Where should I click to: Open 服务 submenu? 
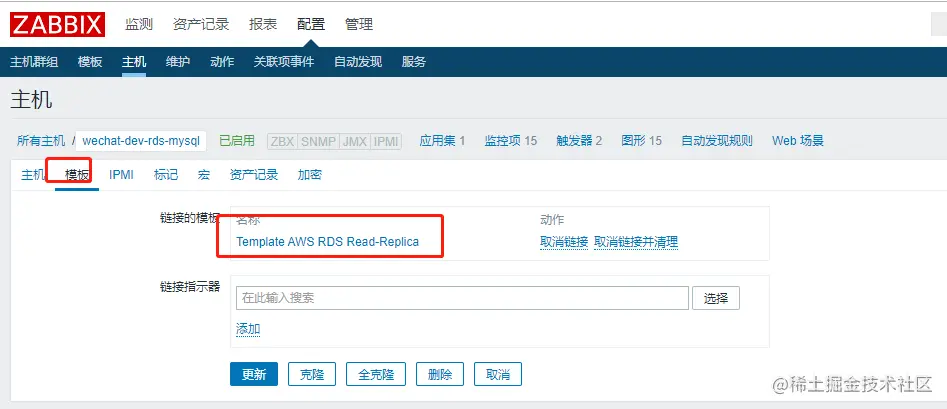click(x=414, y=62)
